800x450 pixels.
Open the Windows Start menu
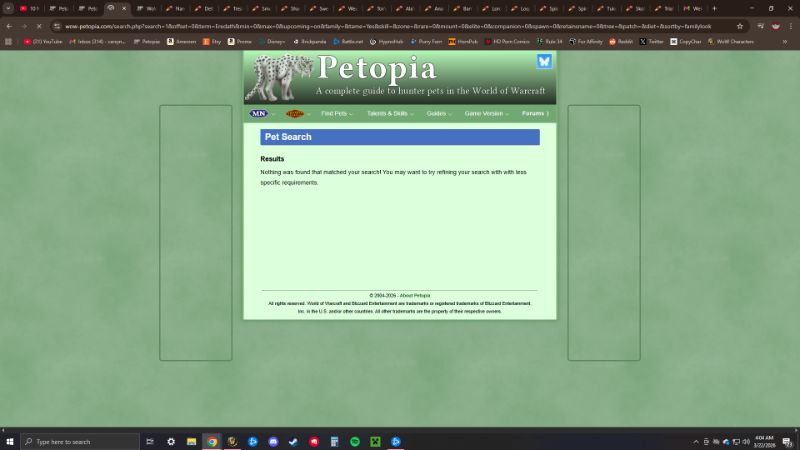click(10, 442)
